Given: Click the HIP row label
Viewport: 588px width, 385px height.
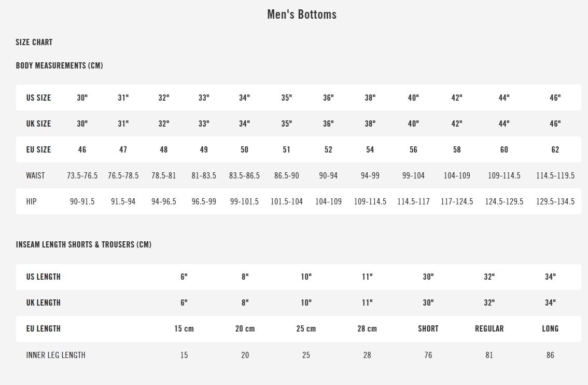Looking at the screenshot, I should tap(32, 201).
